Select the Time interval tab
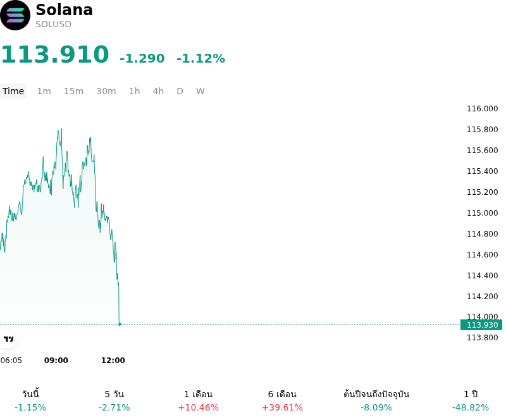 (13, 91)
